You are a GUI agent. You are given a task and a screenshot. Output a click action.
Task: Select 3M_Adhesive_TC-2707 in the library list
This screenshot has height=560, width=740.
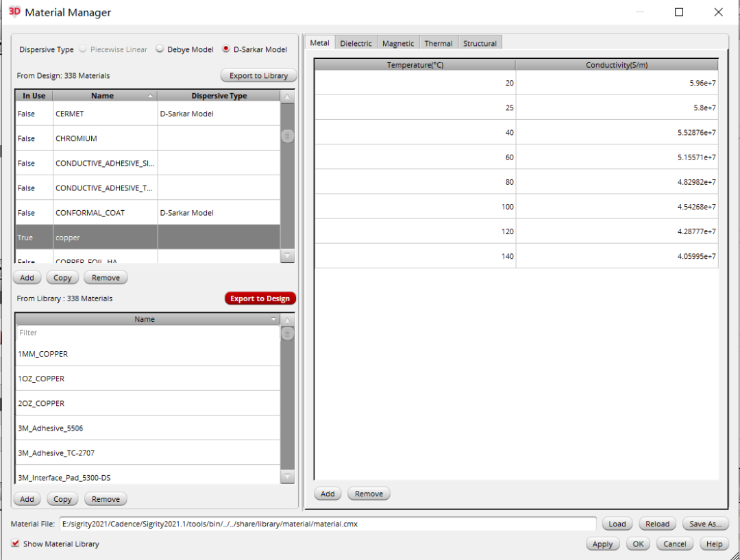coord(148,453)
